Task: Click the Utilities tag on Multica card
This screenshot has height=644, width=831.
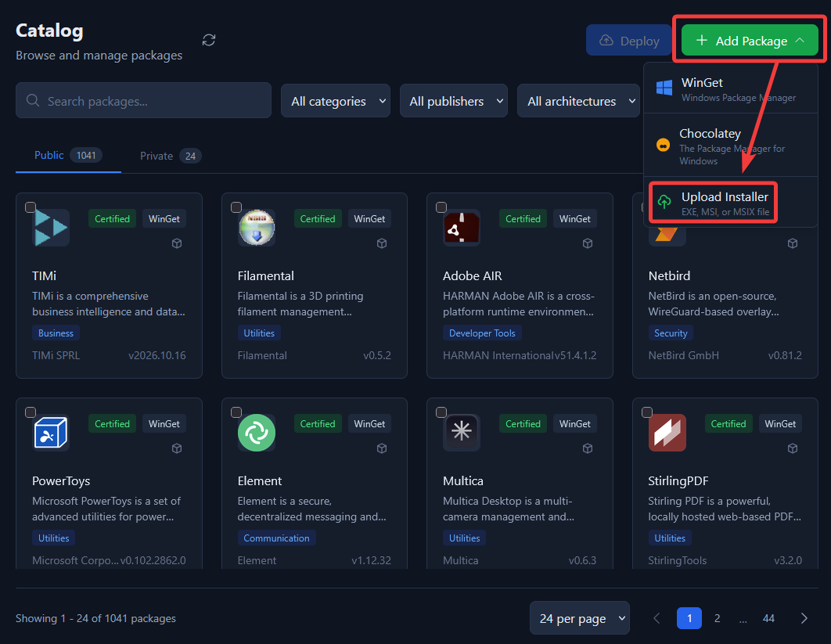Action: point(464,538)
